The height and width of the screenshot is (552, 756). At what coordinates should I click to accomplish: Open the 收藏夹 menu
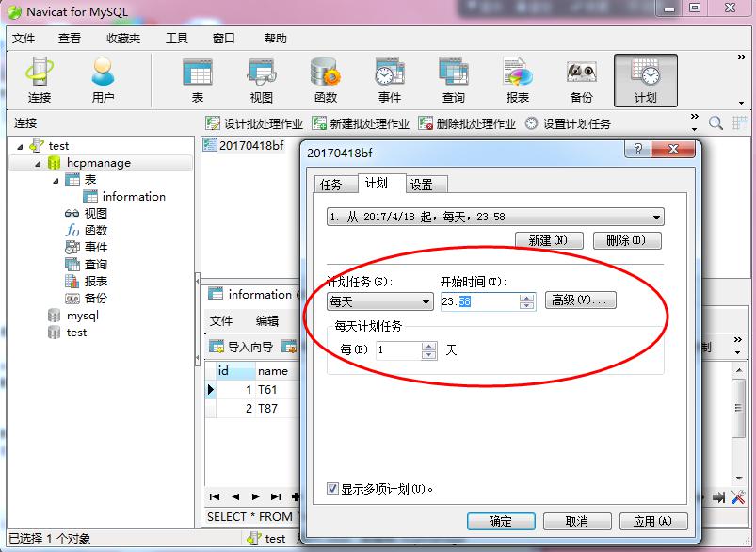[x=123, y=38]
